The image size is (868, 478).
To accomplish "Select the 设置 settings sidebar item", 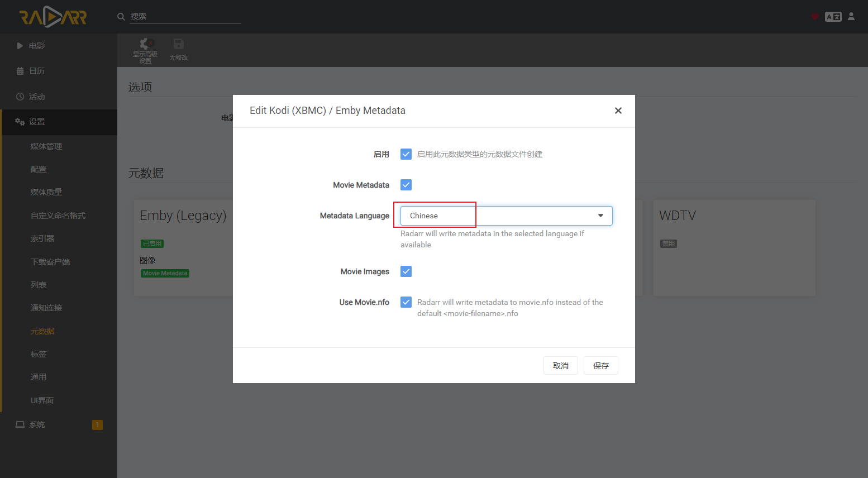I will 59,122.
